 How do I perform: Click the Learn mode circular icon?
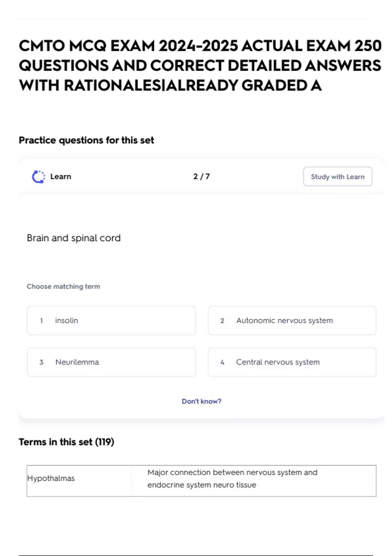(39, 177)
